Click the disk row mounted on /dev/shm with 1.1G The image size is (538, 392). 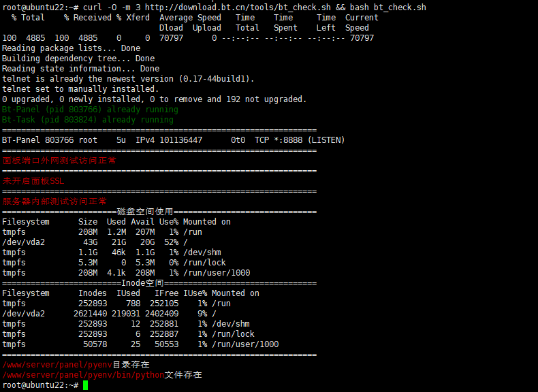click(112, 252)
